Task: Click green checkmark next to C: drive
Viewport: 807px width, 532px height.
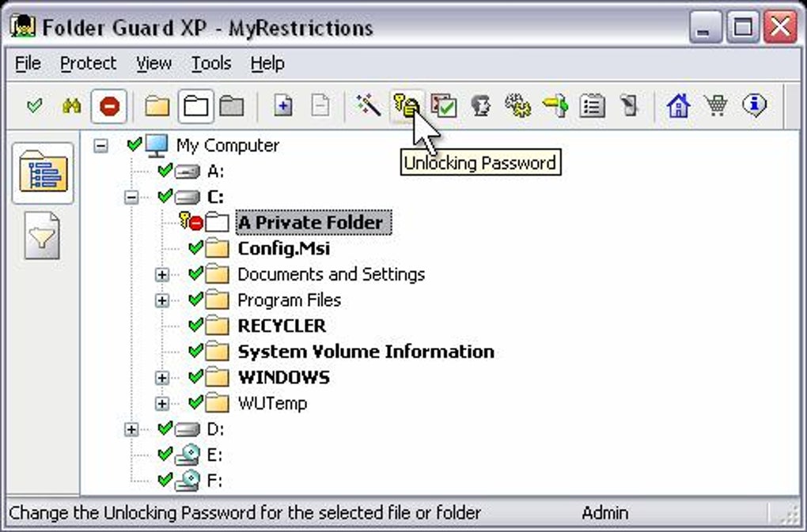Action: click(165, 196)
